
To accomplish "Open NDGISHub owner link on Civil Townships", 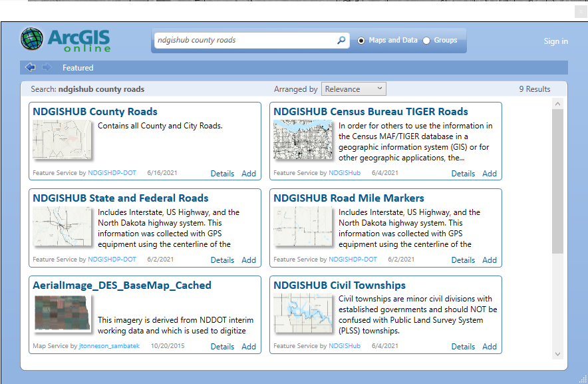I will pos(345,345).
